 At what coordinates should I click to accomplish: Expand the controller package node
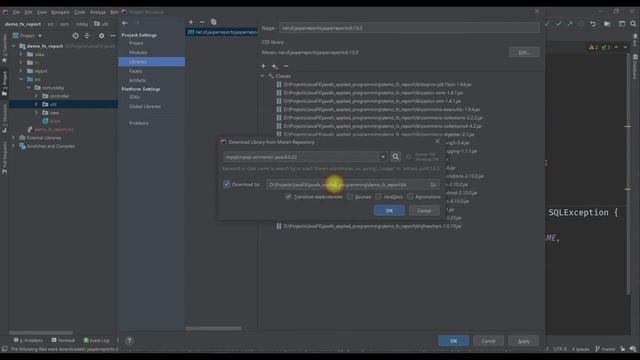36,96
